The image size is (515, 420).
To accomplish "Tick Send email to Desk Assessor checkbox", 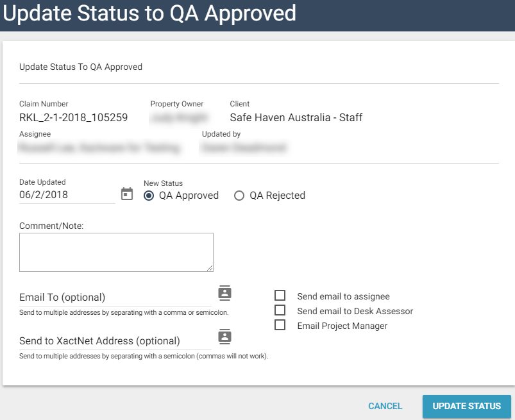I will click(280, 310).
